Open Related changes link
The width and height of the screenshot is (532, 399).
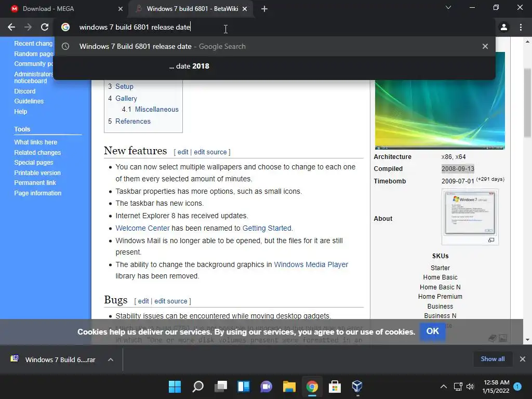click(37, 153)
